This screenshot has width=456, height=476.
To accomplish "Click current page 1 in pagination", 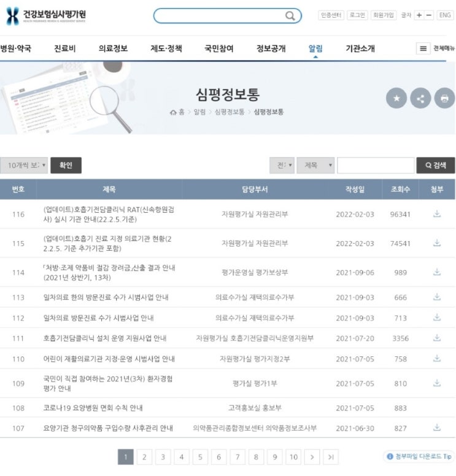I will 125,456.
